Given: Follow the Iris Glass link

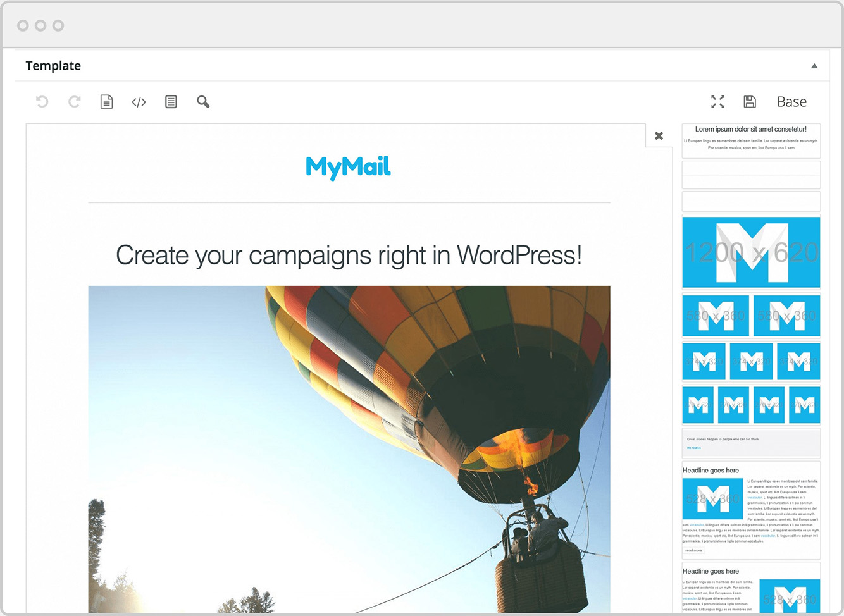Looking at the screenshot, I should 693,448.
